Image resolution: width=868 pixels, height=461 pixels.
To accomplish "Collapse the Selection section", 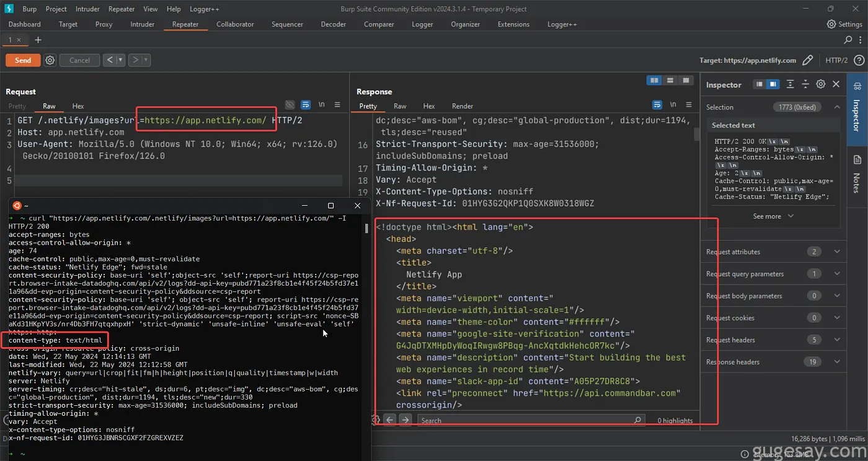I will [x=837, y=107].
